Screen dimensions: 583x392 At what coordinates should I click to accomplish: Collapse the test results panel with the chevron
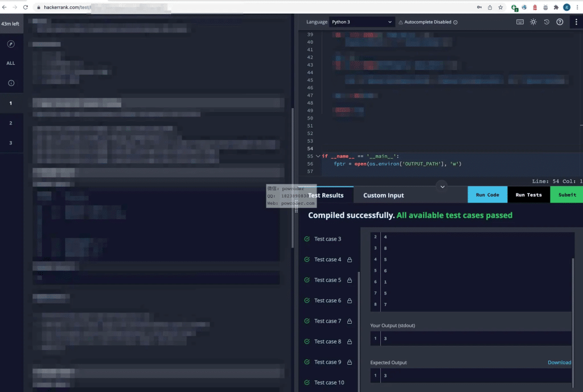coord(442,185)
